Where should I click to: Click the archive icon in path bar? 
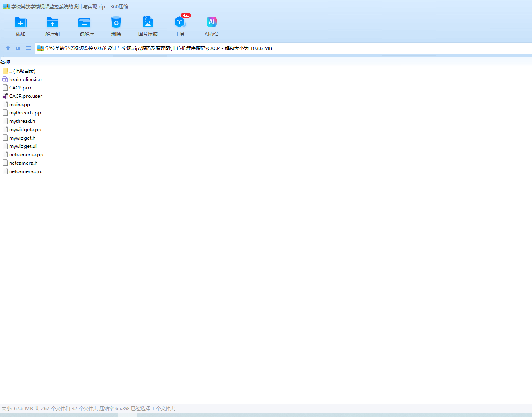click(x=41, y=48)
